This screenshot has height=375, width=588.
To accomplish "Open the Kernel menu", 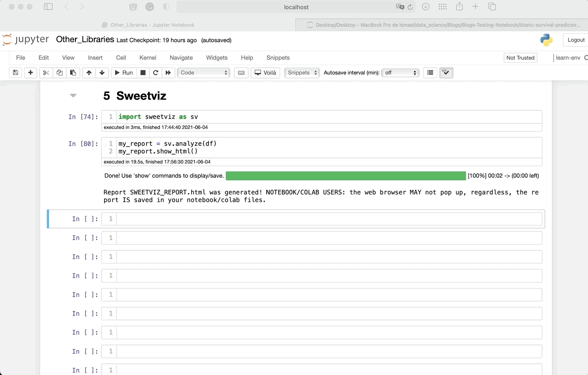I will [x=148, y=57].
